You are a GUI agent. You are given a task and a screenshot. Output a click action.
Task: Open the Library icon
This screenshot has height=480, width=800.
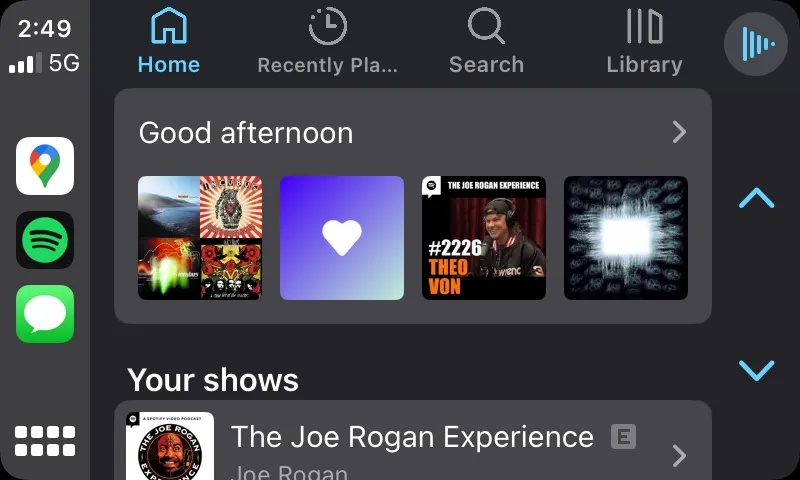pos(644,27)
